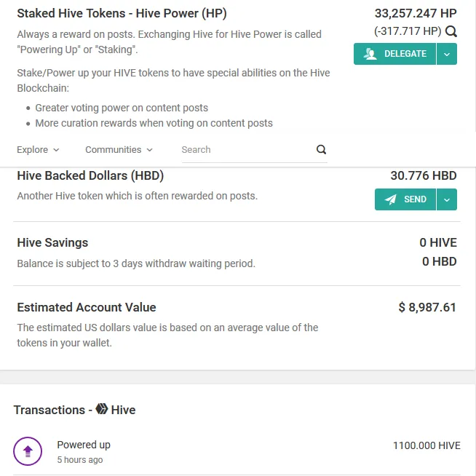Expand the Explore menu
Viewport: 476px width, 476px height.
38,150
